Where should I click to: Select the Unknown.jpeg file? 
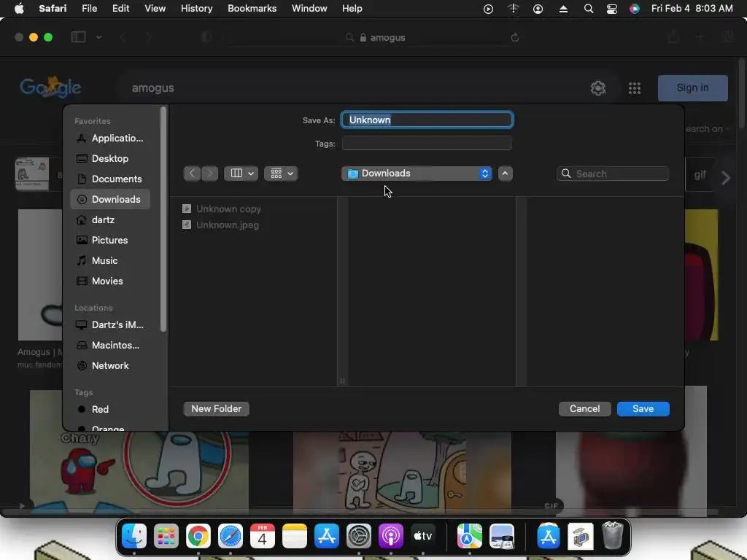[221, 225]
